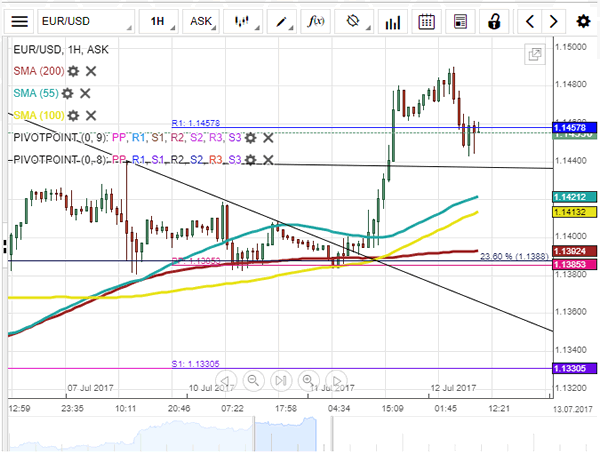Viewport: 600px width, 455px height.
Task: Click the 1.14212 teal SMA price tag
Action: (575, 197)
